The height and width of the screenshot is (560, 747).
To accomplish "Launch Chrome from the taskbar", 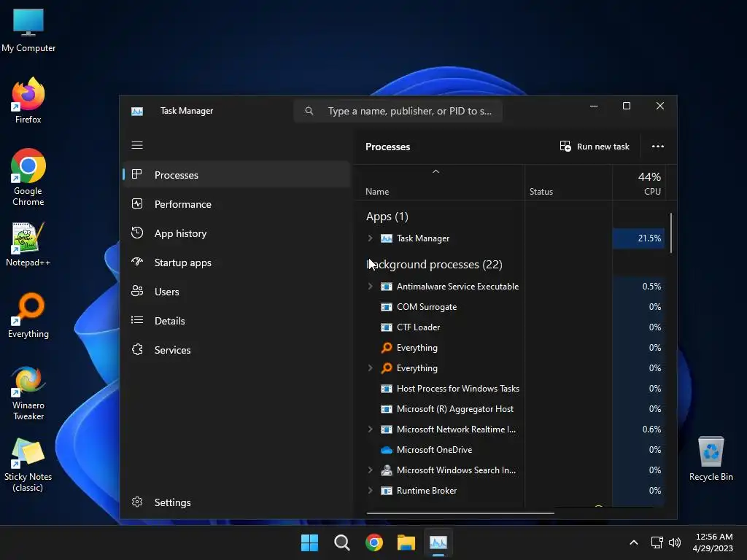I will click(x=374, y=542).
